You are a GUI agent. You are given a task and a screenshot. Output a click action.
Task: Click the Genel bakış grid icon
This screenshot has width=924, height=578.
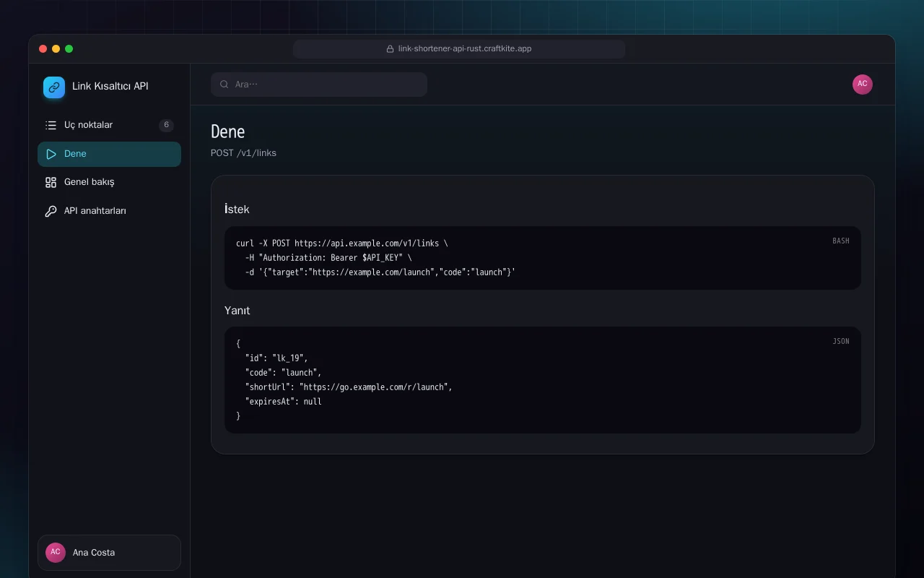tap(51, 182)
